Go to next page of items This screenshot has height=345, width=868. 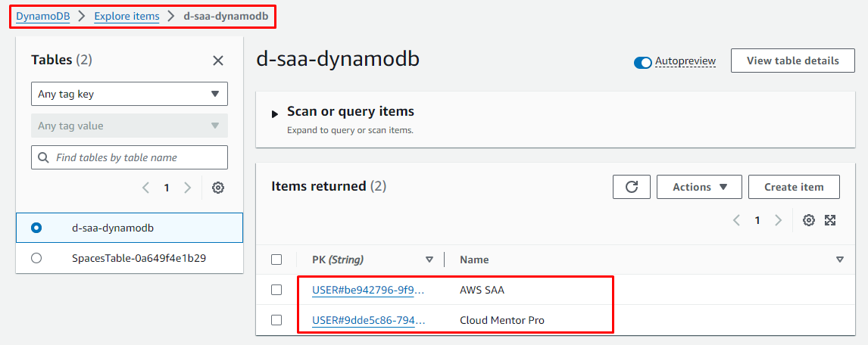778,220
